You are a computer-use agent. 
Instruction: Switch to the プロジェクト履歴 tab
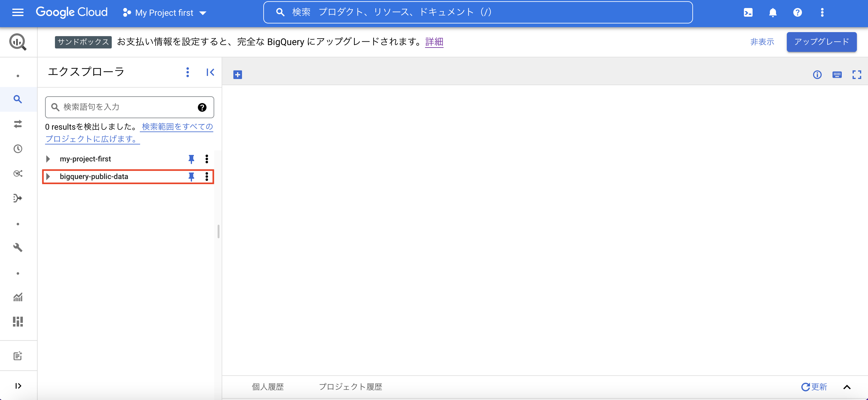coord(350,386)
